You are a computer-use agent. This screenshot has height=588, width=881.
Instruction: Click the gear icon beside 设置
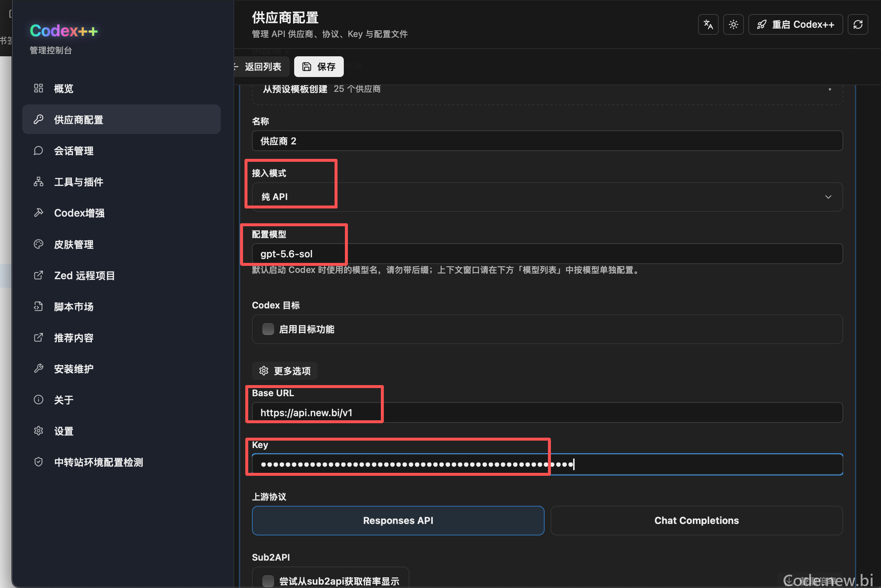coord(38,431)
